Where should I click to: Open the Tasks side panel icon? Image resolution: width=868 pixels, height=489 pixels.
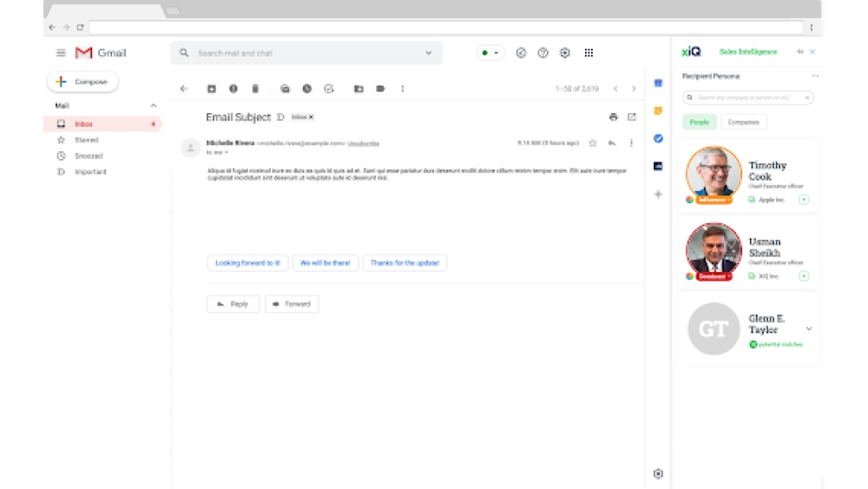click(658, 138)
